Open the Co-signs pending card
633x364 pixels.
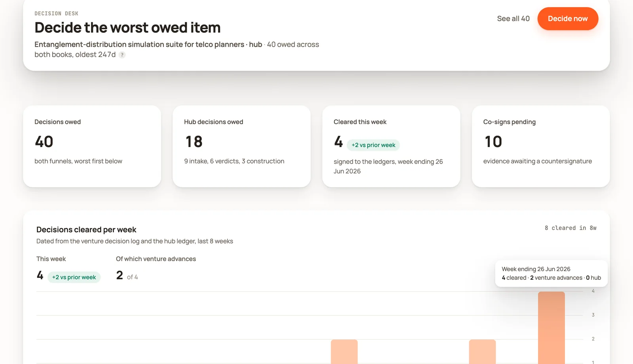point(541,146)
